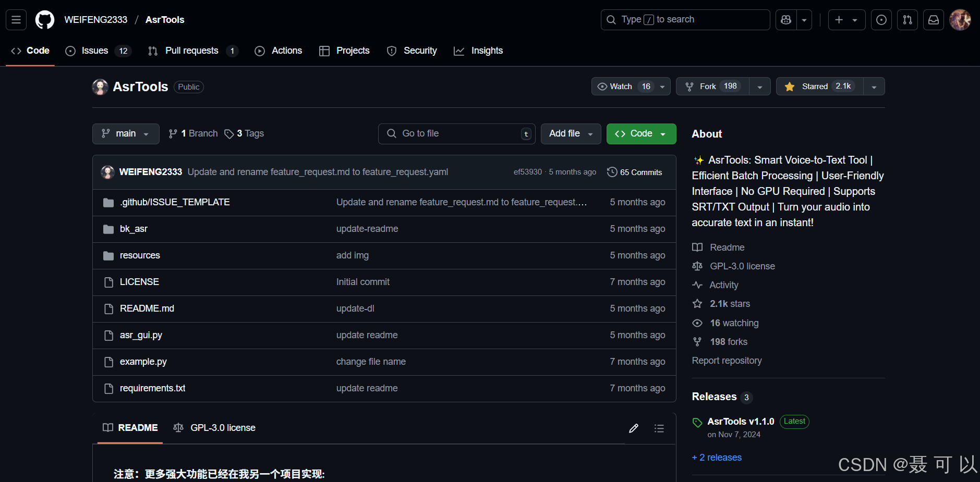980x482 pixels.
Task: Open the LICENSE file
Action: coord(139,282)
